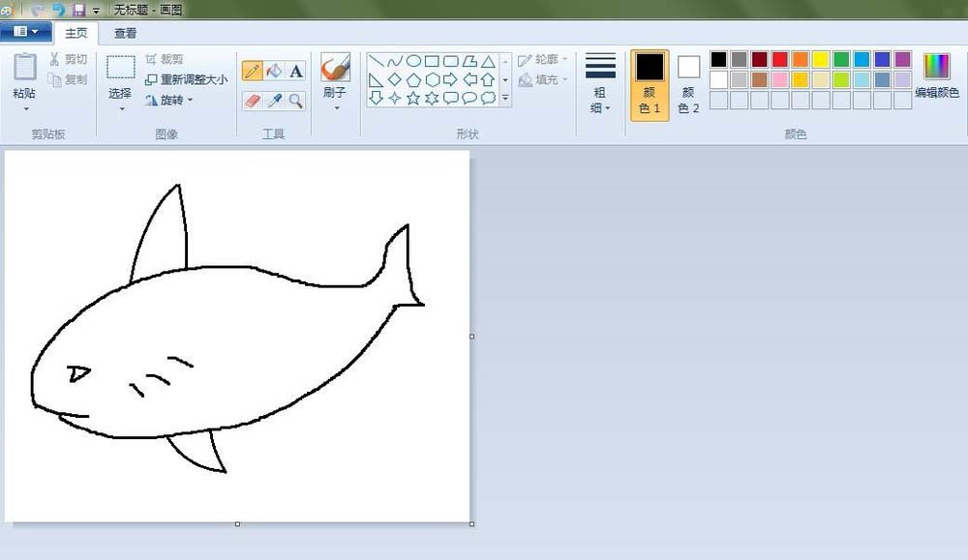The width and height of the screenshot is (968, 560).
Task: Expand the shapes gallery more arrow
Action: tap(505, 98)
